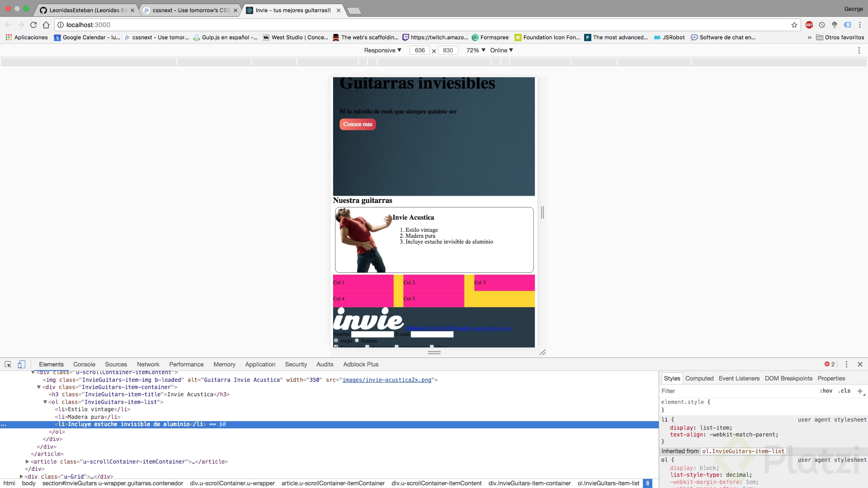Viewport: 868px width, 488px height.
Task: Uncheck the Cotización checkbox
Action: coord(336,347)
